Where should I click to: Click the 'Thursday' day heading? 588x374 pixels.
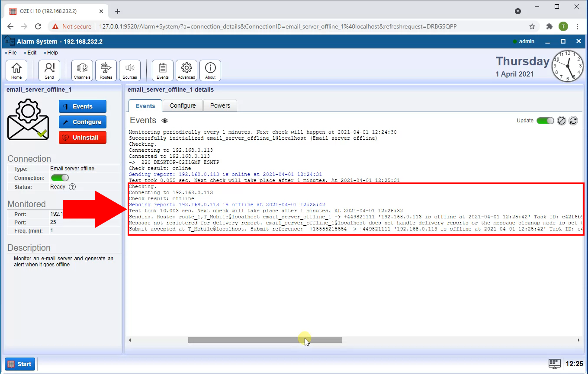[523, 61]
